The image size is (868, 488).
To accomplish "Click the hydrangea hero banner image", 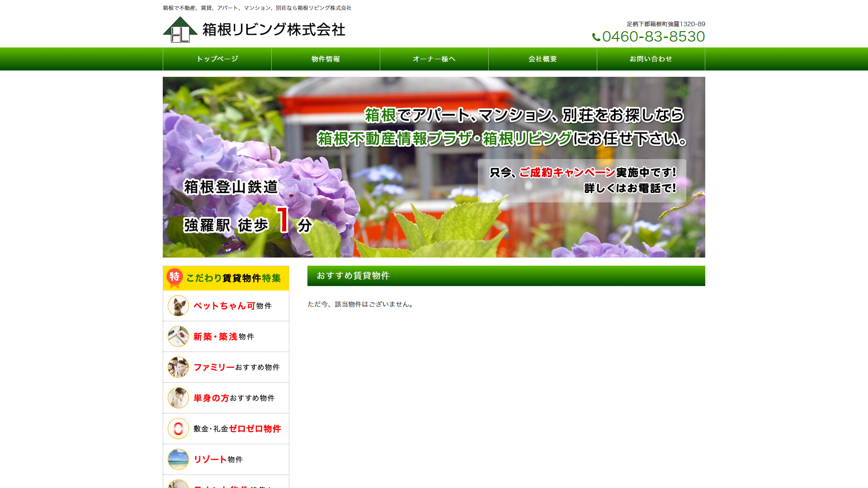I will (x=434, y=167).
